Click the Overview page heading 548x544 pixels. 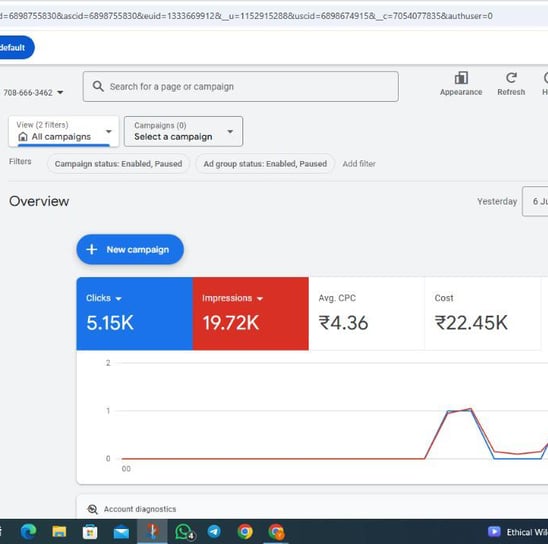pyautogui.click(x=39, y=201)
